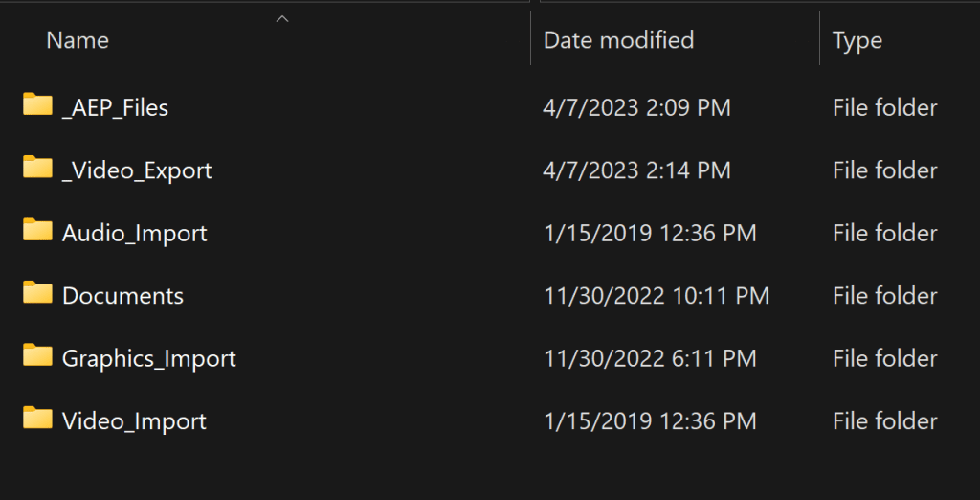
Task: Select the _AEP_Files folder name
Action: click(x=115, y=108)
